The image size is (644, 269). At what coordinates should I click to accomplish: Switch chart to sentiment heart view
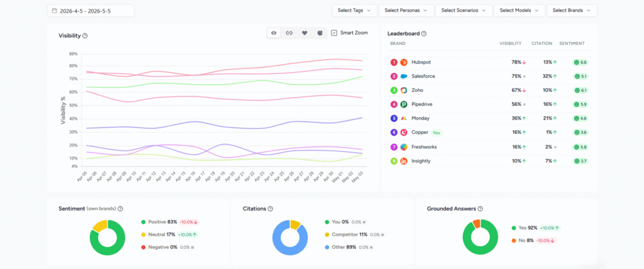pos(305,33)
